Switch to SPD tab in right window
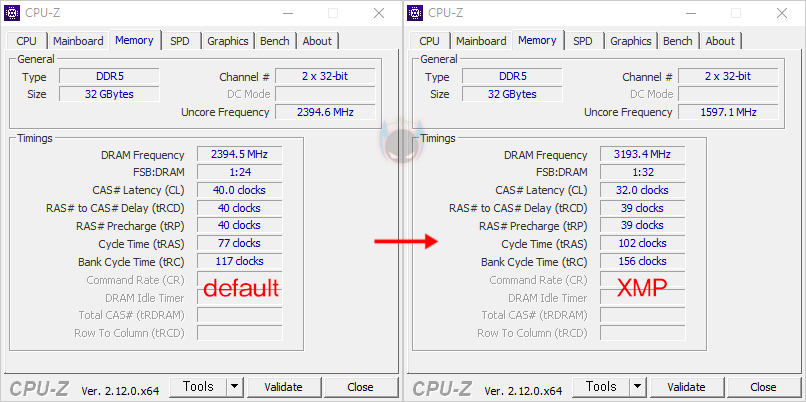 pos(583,41)
